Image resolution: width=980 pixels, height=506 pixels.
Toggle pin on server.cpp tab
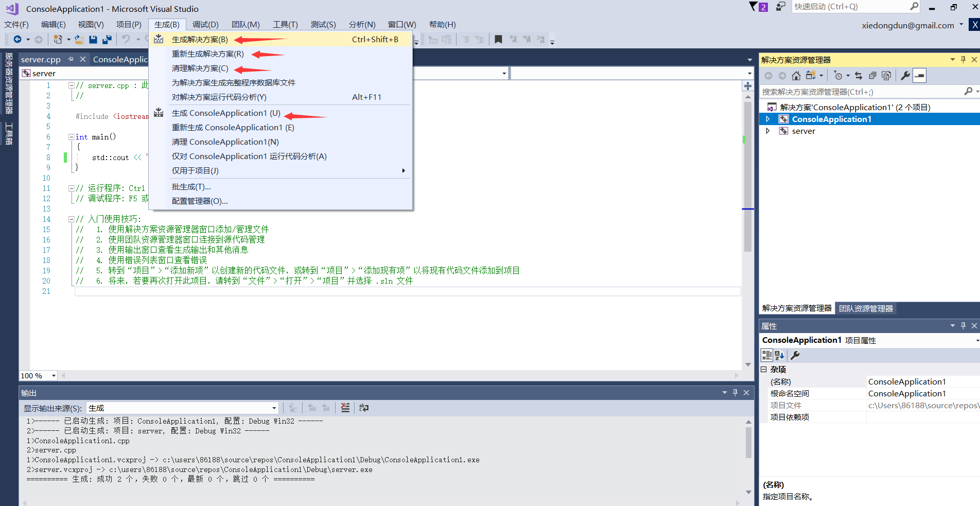click(71, 59)
